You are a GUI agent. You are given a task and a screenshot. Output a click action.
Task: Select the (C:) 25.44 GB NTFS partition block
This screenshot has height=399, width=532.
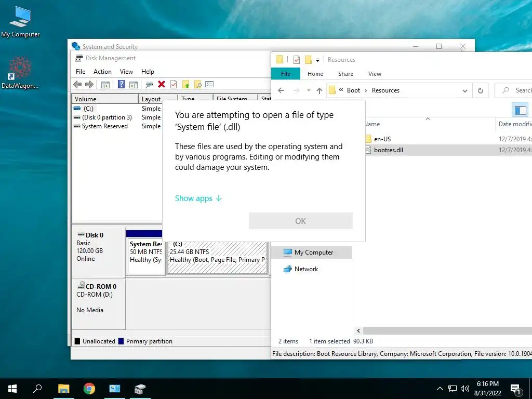coord(217,257)
